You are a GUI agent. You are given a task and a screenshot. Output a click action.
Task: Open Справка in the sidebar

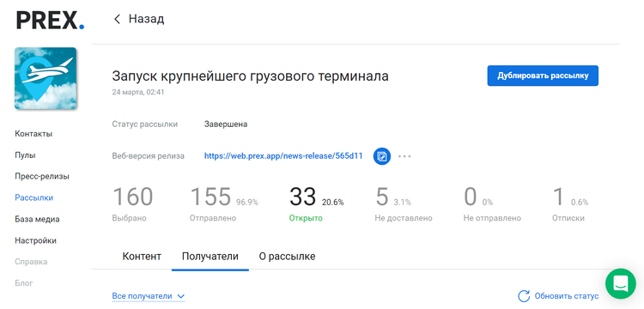31,262
